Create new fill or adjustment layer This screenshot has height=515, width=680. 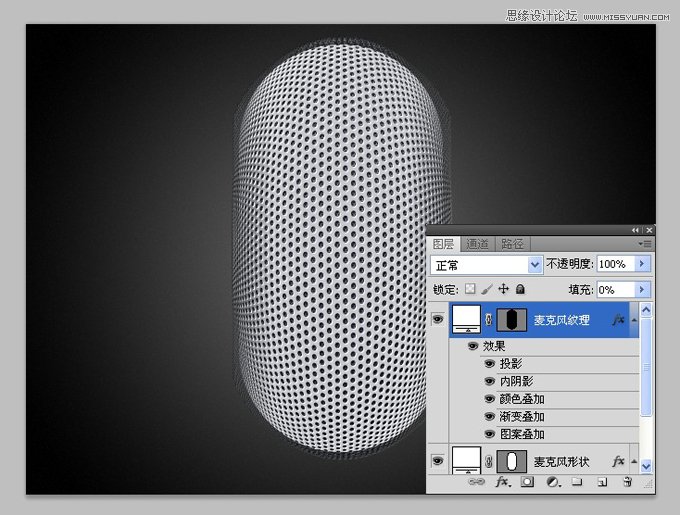point(552,482)
